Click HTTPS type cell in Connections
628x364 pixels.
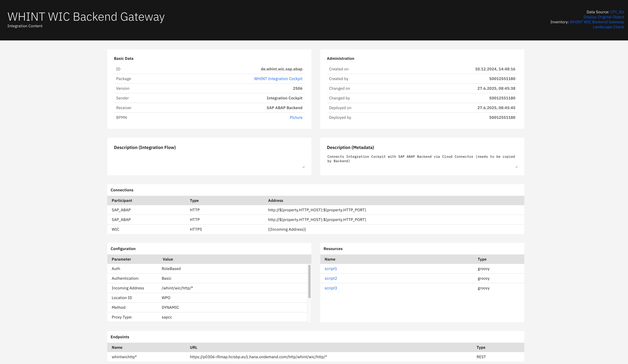(196, 229)
